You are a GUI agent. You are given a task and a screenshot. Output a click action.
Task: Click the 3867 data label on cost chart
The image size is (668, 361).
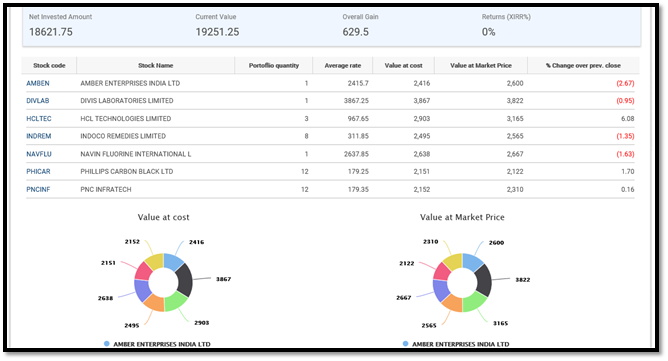coord(223,279)
